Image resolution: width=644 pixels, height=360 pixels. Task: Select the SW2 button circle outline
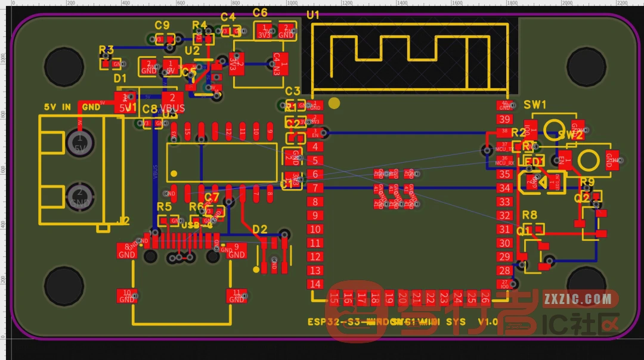click(x=589, y=160)
